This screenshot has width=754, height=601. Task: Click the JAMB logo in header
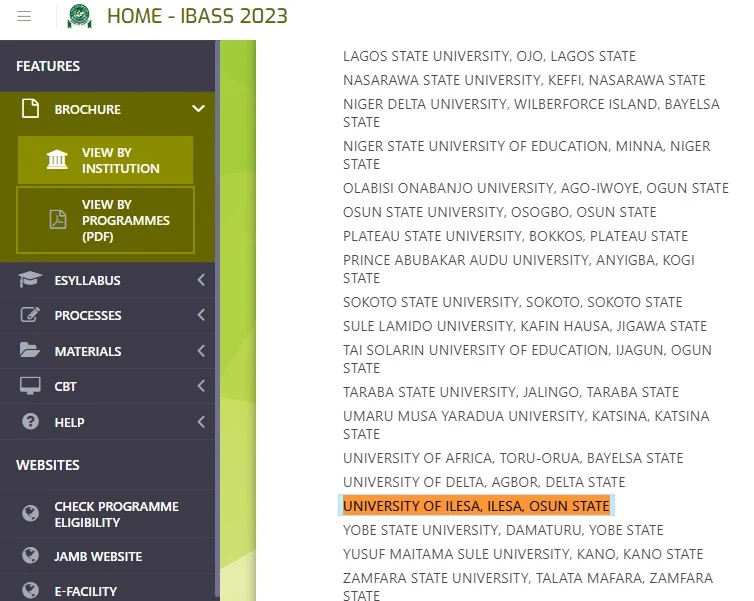79,16
